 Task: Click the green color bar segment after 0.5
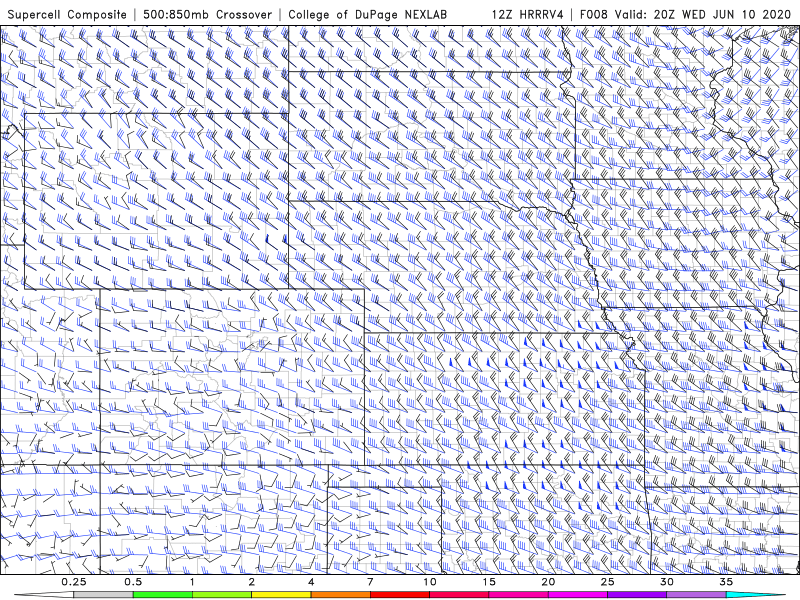(x=163, y=595)
